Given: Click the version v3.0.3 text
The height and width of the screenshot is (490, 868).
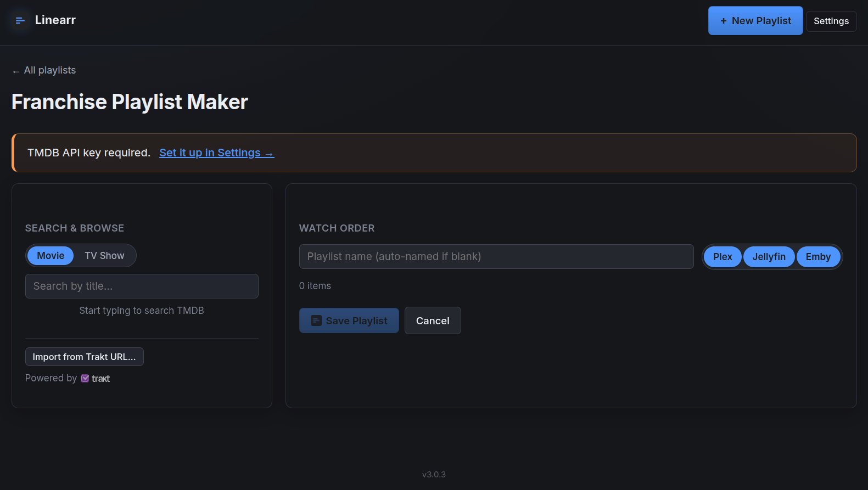Looking at the screenshot, I should (x=434, y=475).
